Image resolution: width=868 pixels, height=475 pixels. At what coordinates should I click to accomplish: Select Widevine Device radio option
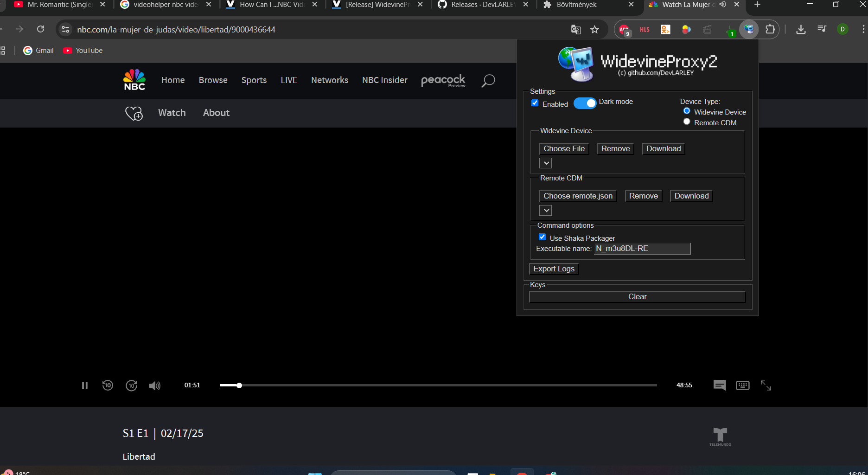(687, 111)
